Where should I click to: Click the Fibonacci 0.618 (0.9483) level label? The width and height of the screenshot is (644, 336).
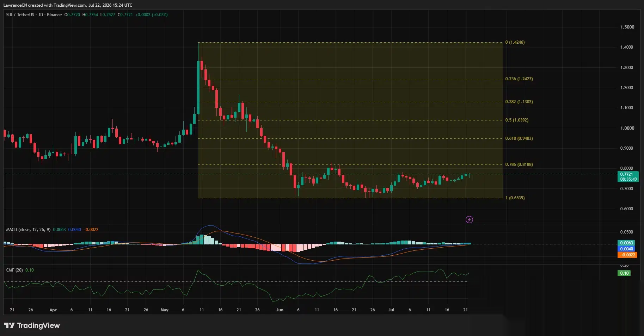pyautogui.click(x=519, y=138)
